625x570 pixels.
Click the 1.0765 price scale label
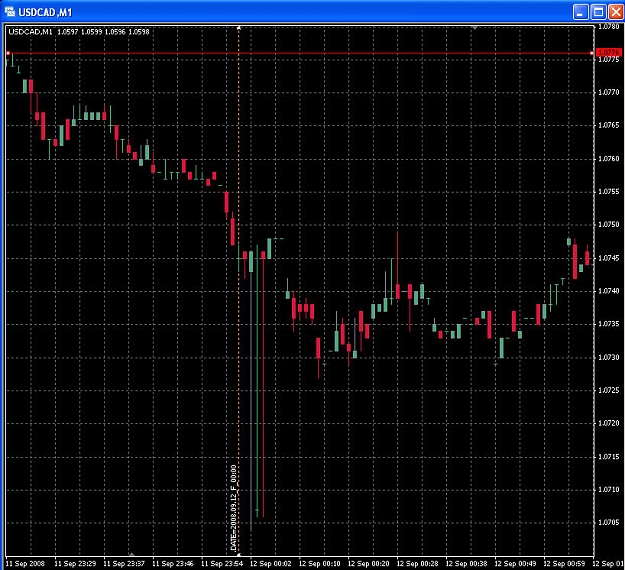tap(609, 125)
